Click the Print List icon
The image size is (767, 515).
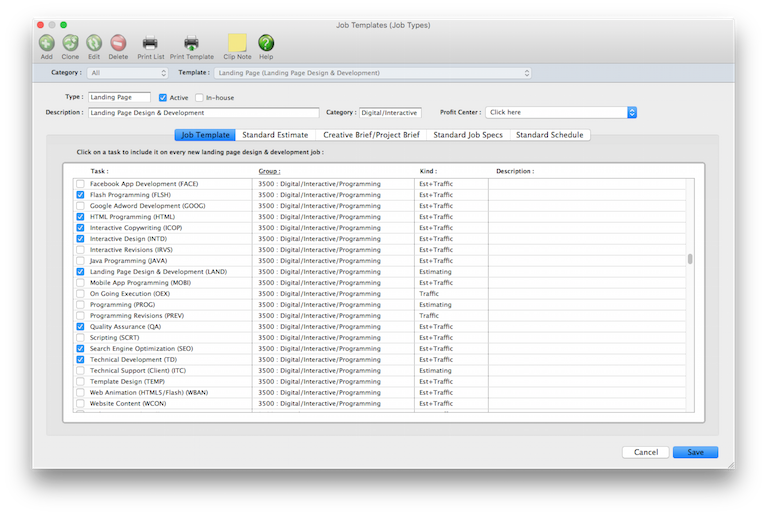pos(150,43)
